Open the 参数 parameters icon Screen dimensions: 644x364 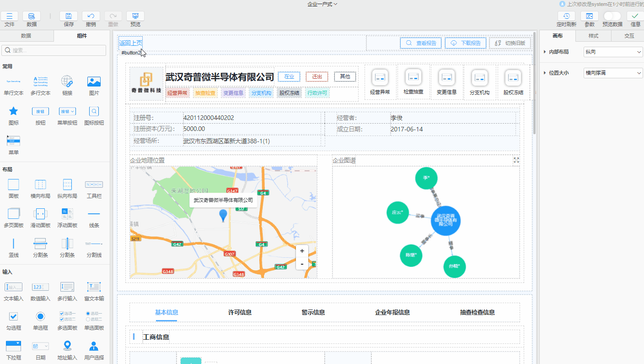[590, 16]
